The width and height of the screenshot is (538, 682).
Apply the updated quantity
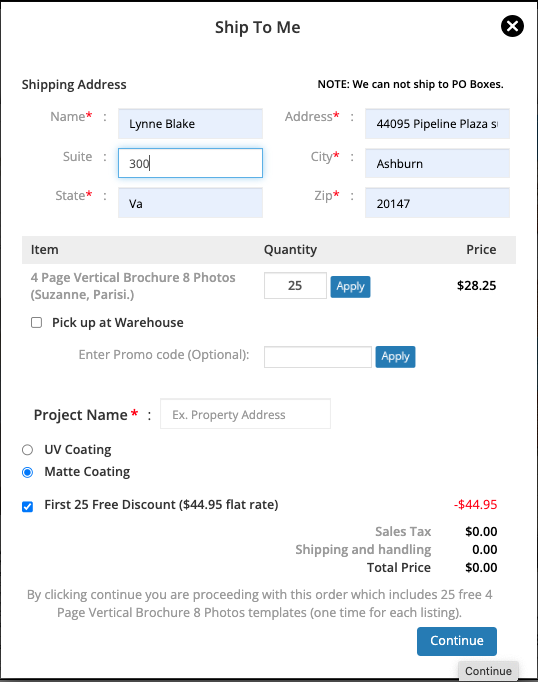click(350, 287)
